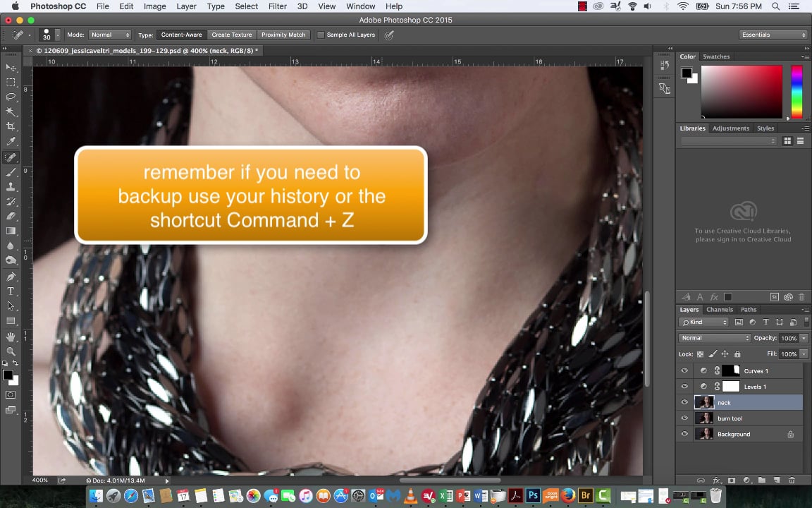Select the Rectangular Marquee tool
Image resolution: width=812 pixels, height=508 pixels.
(x=11, y=83)
